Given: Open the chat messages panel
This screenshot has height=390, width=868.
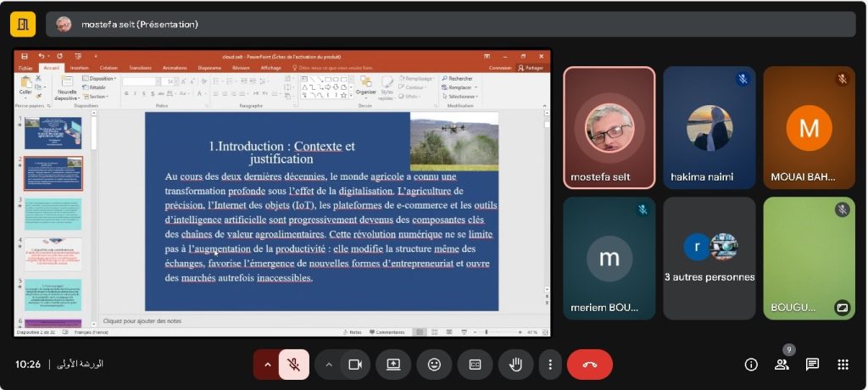Looking at the screenshot, I should (812, 365).
